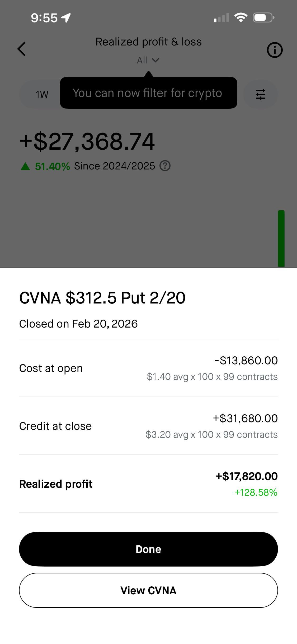Tap the Realized profit & loss title
The width and height of the screenshot is (297, 644).
(148, 42)
